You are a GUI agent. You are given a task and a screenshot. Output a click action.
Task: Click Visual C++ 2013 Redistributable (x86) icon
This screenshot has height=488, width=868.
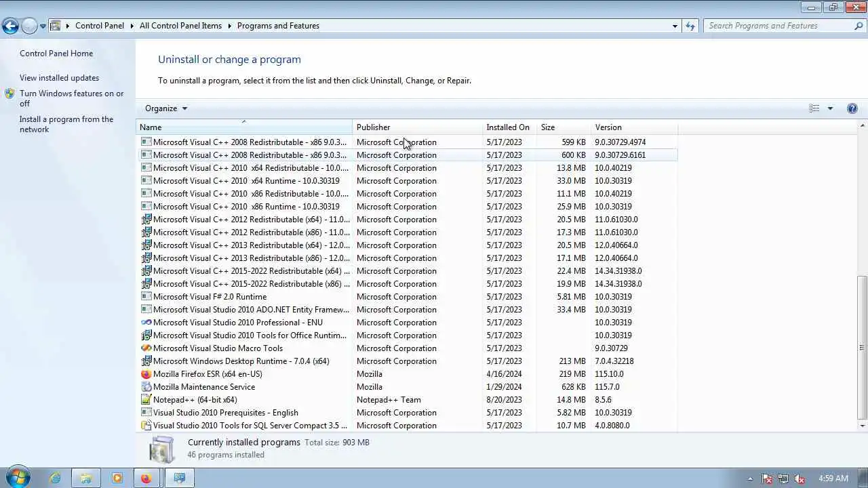point(146,258)
